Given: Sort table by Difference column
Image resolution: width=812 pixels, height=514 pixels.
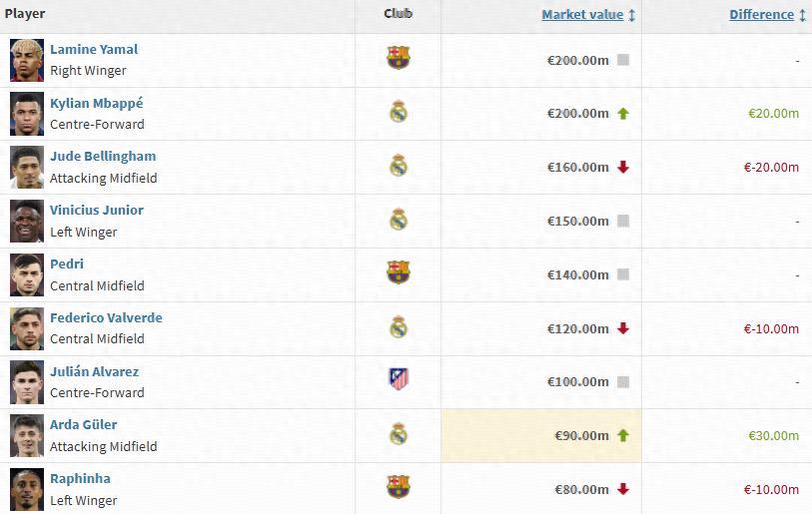Looking at the screenshot, I should tap(761, 15).
